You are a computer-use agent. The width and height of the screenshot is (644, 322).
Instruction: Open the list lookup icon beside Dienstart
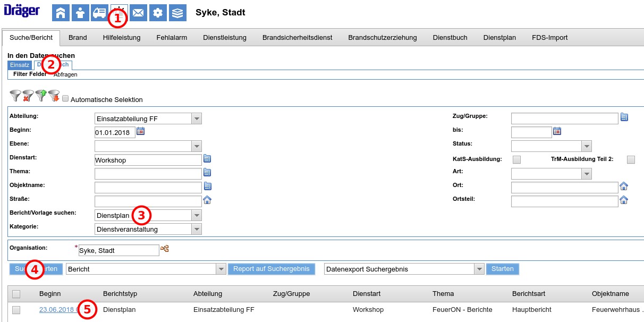207,158
